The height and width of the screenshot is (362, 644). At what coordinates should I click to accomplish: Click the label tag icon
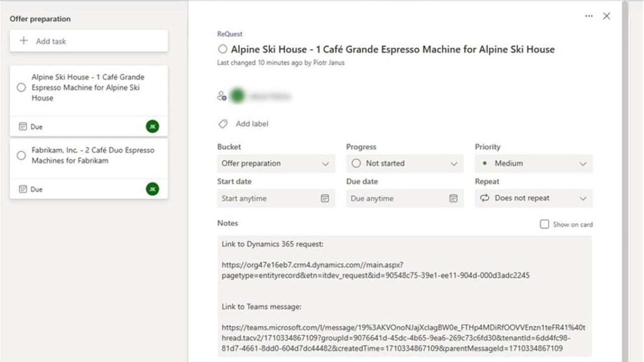point(223,124)
